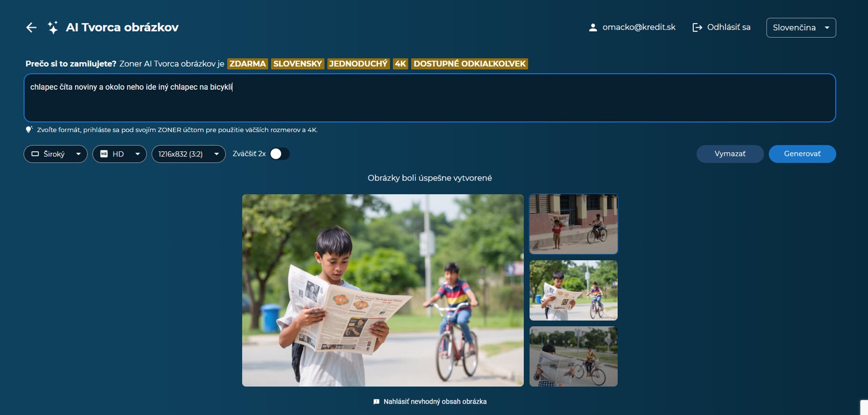
Task: Open the 1216x832 (3:2) size dropdown
Action: tap(188, 154)
